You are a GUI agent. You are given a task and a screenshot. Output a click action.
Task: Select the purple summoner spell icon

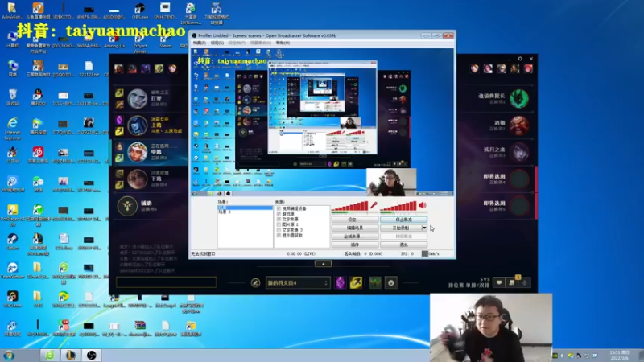(x=340, y=283)
